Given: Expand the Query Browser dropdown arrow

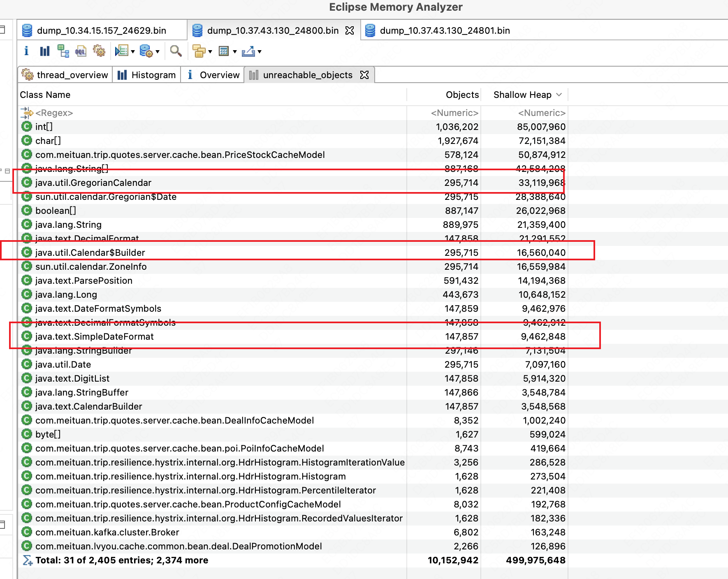Looking at the screenshot, I should coord(157,52).
